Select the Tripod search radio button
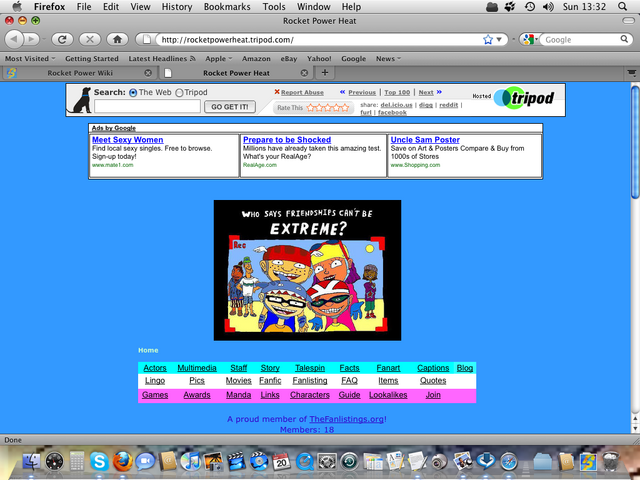 point(179,93)
